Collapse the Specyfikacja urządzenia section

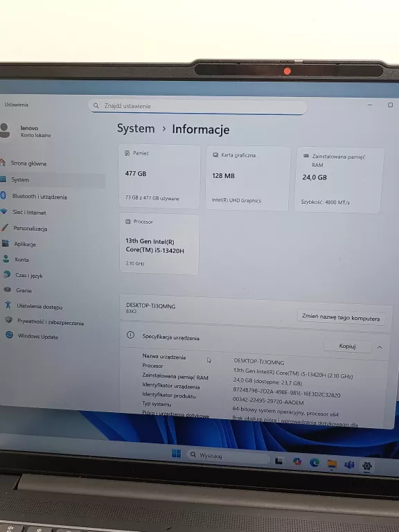(380, 347)
